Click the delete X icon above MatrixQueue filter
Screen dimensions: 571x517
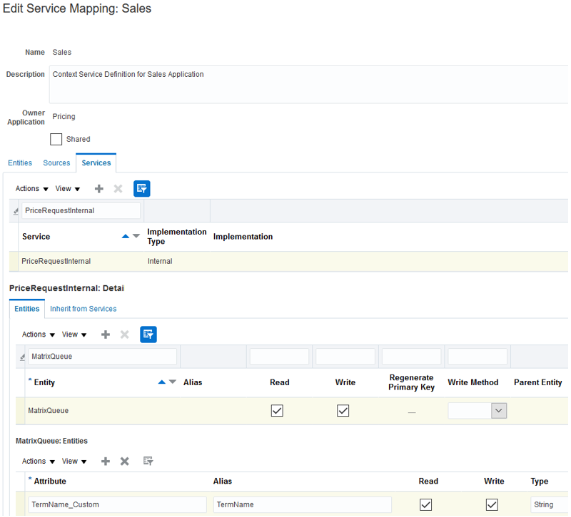[x=125, y=334]
